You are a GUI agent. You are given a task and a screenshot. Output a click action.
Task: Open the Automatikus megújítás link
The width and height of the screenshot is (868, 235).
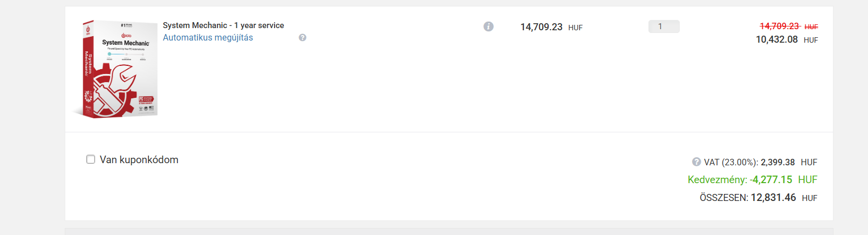pos(208,37)
